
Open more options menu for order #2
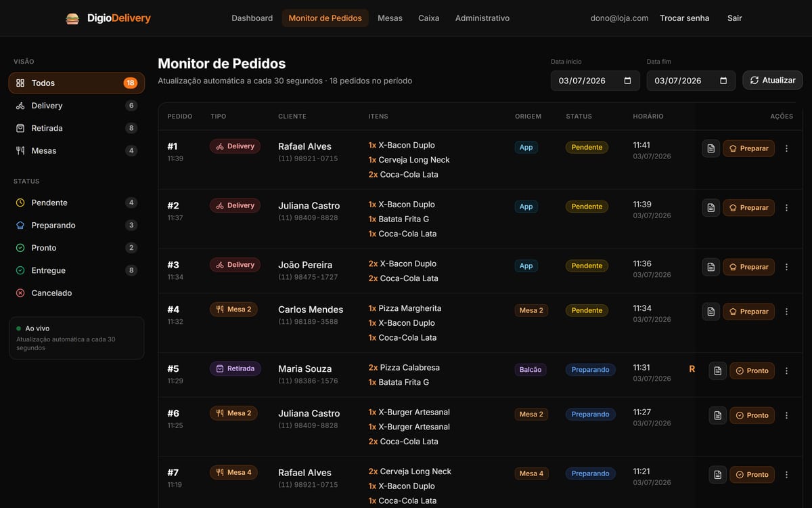(786, 208)
